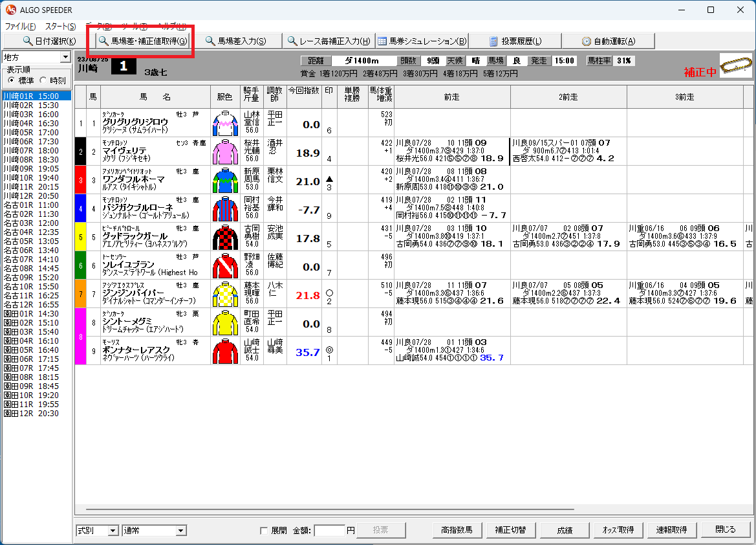Open the 式別 bet type dropdown
Screen dimensions: 756x545
coord(113,531)
